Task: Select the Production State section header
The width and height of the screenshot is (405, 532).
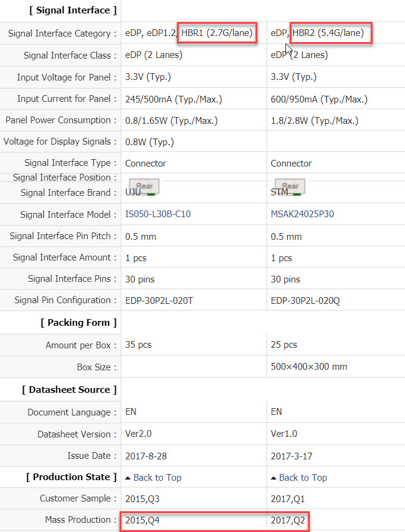Action: [71, 477]
